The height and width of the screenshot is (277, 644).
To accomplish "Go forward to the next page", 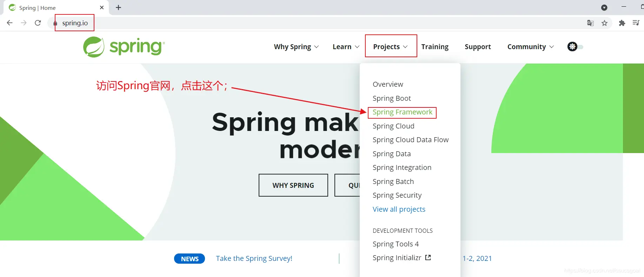I will pyautogui.click(x=24, y=23).
